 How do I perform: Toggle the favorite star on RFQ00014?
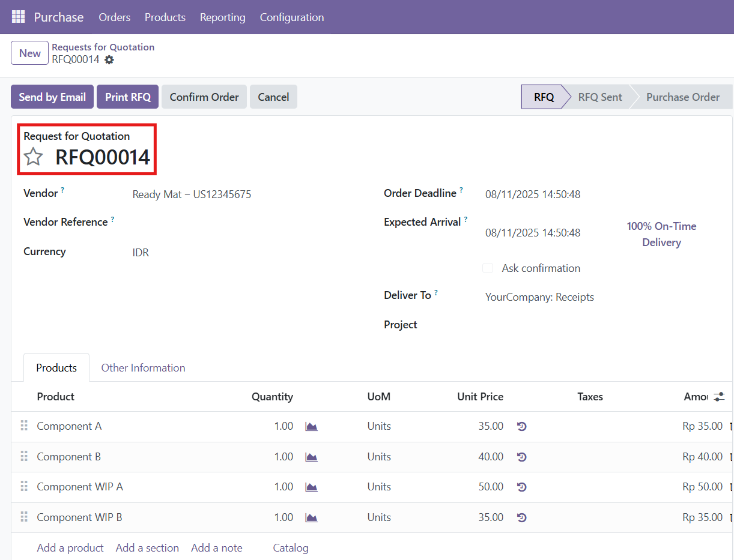33,157
